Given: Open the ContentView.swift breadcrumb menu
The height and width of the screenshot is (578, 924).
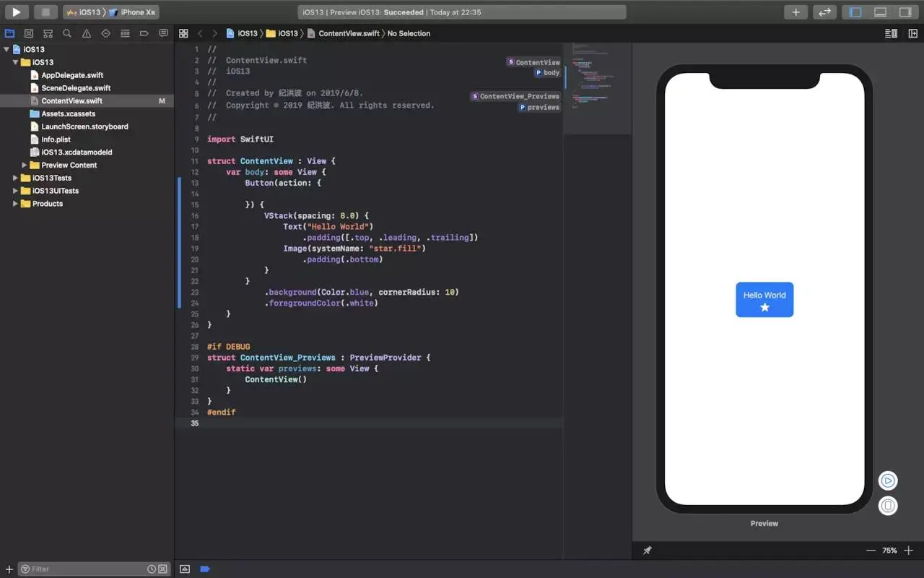Looking at the screenshot, I should 343,33.
